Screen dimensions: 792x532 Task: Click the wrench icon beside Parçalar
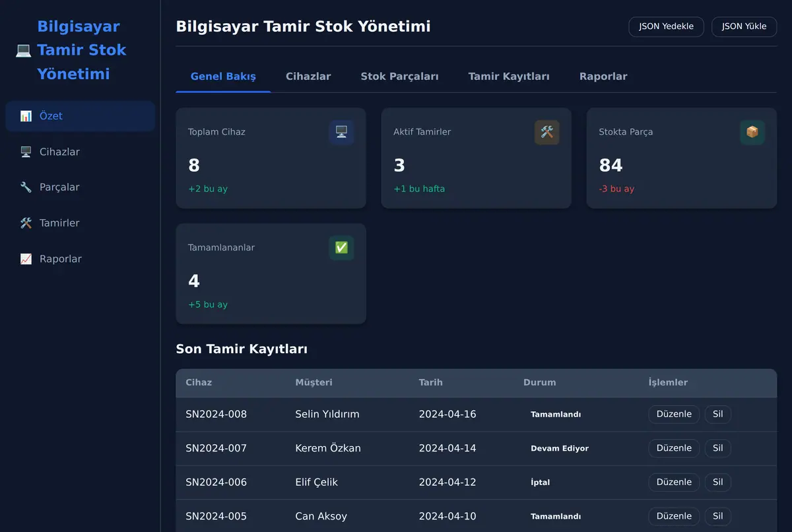[x=26, y=187]
